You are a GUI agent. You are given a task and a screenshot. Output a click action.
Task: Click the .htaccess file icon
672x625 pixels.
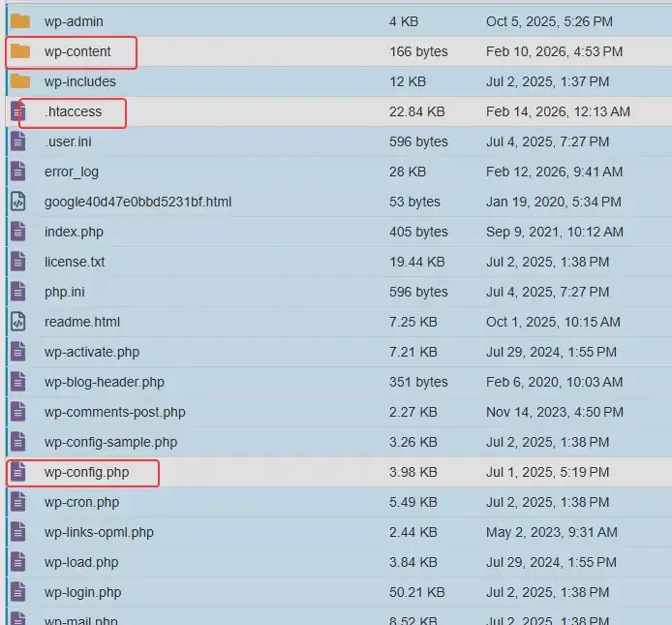[18, 111]
